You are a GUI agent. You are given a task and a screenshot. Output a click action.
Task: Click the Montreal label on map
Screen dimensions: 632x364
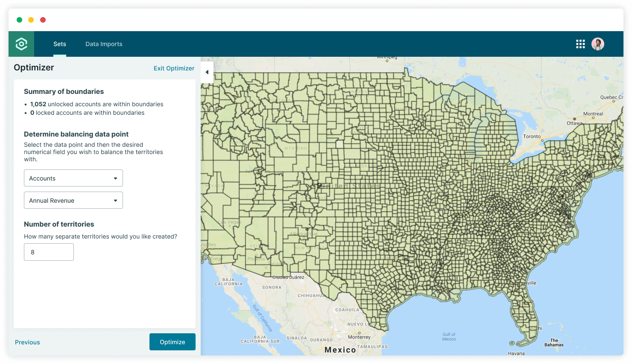[593, 114]
